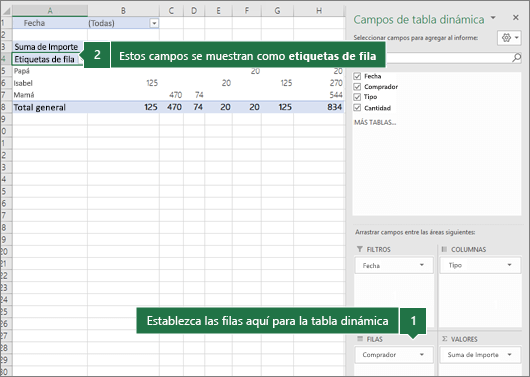Select the Etiquetas de fila cell
This screenshot has width=530, height=377.
tap(46, 59)
